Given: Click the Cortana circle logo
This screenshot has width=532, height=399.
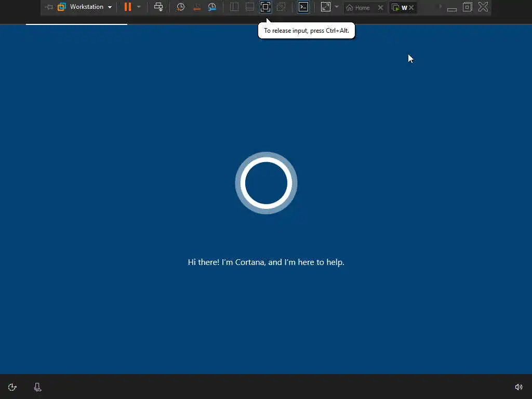Looking at the screenshot, I should [x=267, y=183].
